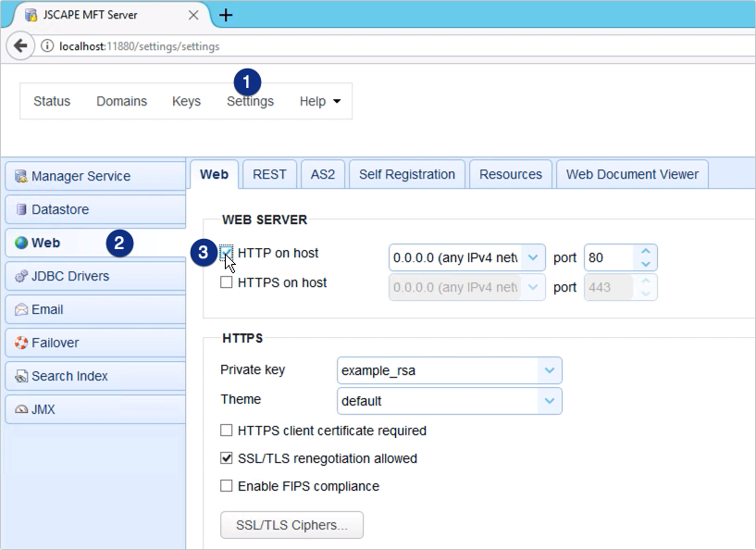Click the Email envelope icon

tap(20, 309)
